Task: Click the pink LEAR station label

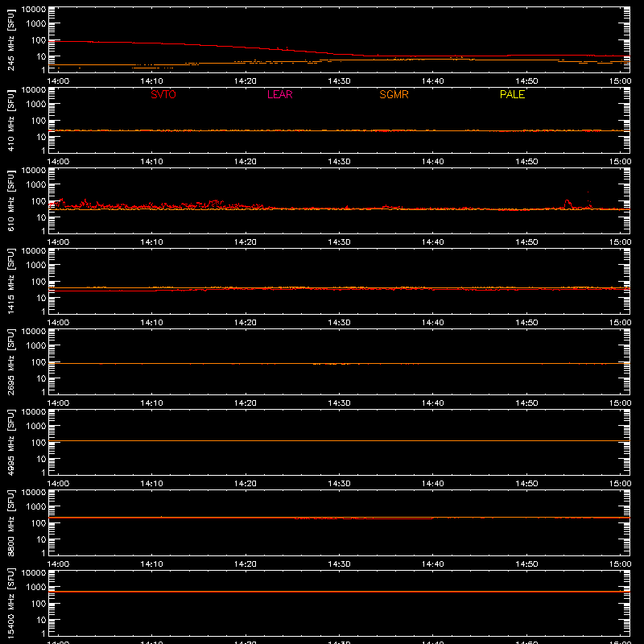Action: point(279,94)
